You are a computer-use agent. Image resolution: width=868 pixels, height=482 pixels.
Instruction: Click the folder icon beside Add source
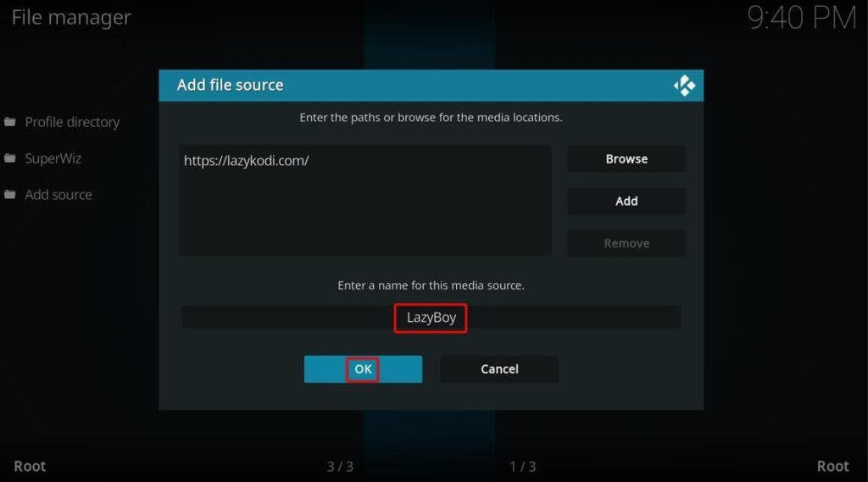pos(10,194)
